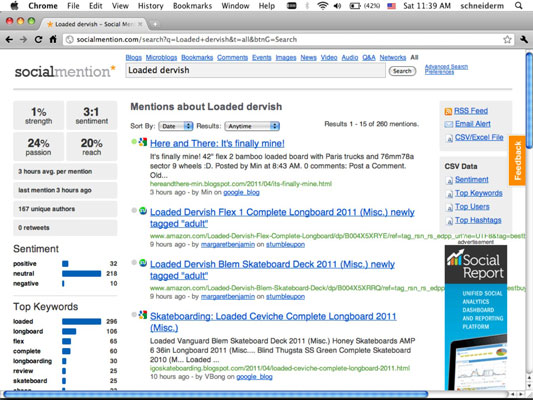Image resolution: width=533 pixels, height=400 pixels.
Task: Click the neutral sentiment bar
Action: tap(82, 274)
